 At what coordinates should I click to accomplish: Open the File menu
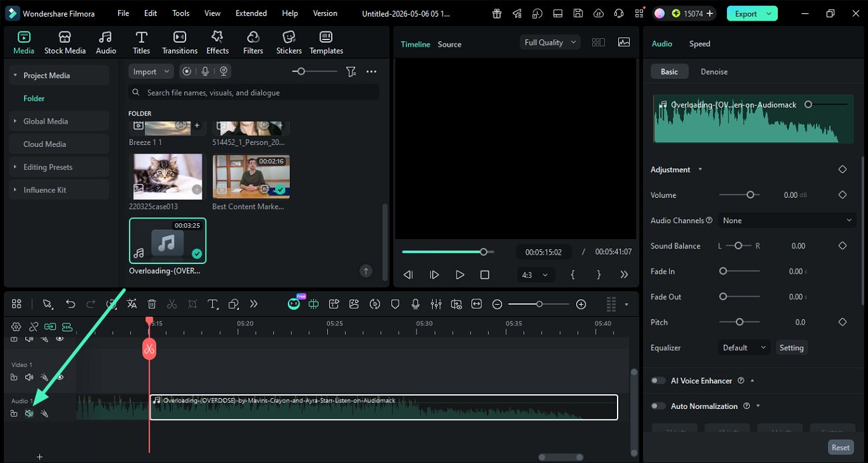pos(123,13)
